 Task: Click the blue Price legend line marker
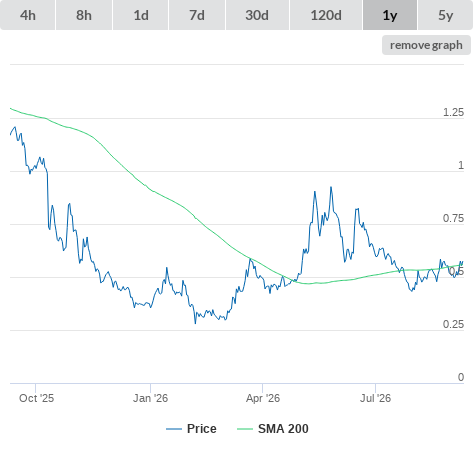point(174,429)
